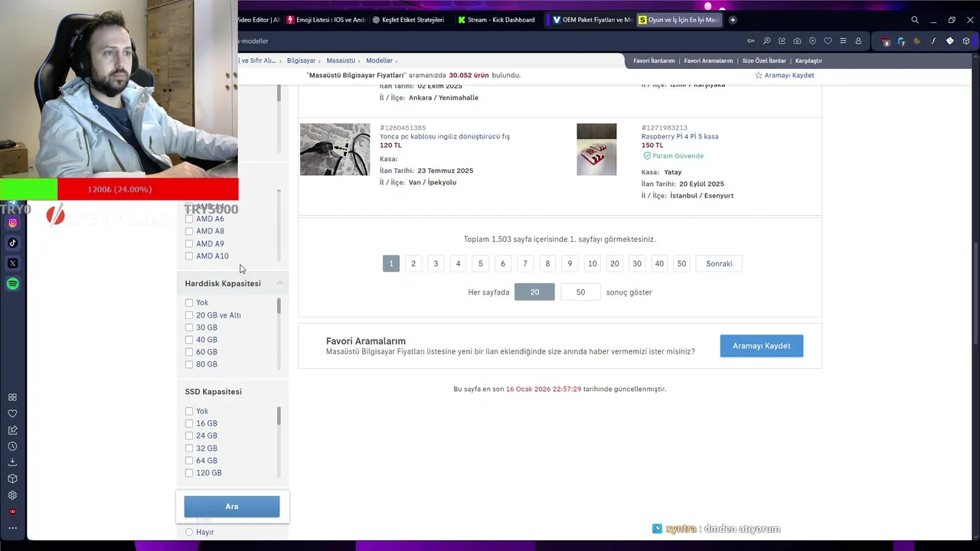Check the 32 GB SSD option

click(x=189, y=448)
